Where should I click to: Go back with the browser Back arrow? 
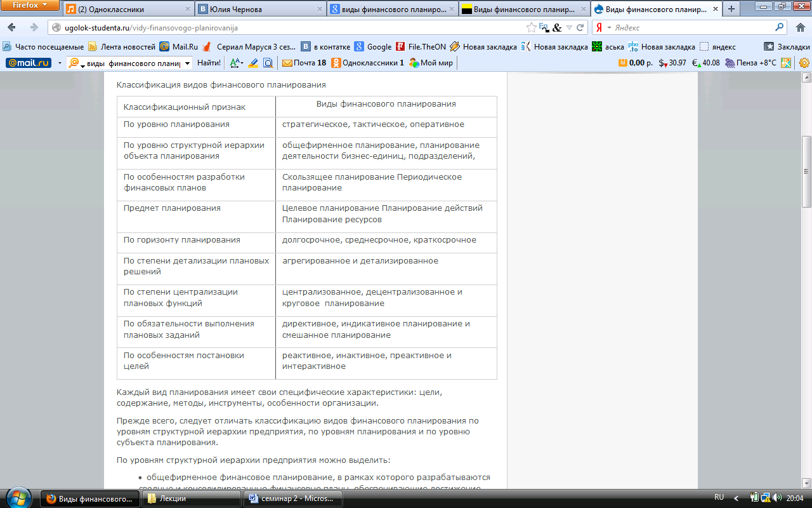pyautogui.click(x=11, y=28)
